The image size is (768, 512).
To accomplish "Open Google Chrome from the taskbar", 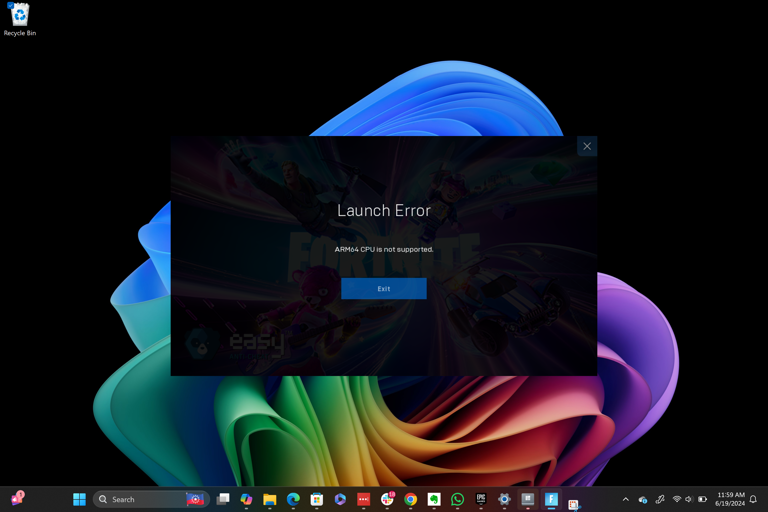I will click(410, 499).
